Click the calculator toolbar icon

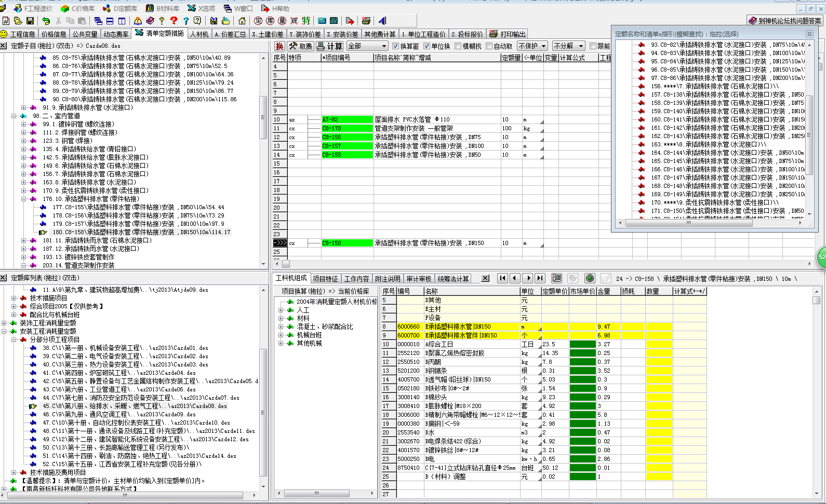[x=334, y=21]
